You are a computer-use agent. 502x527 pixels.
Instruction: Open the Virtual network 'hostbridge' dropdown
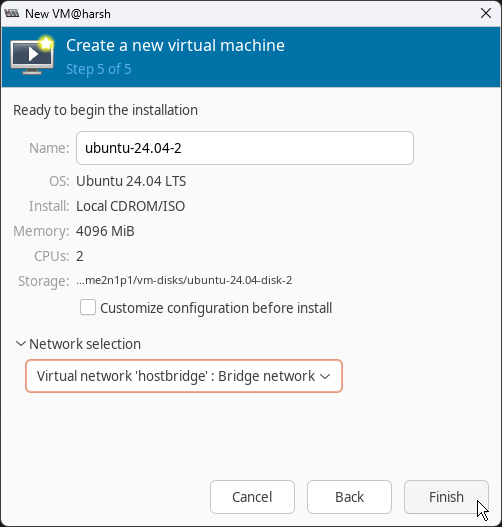[184, 376]
